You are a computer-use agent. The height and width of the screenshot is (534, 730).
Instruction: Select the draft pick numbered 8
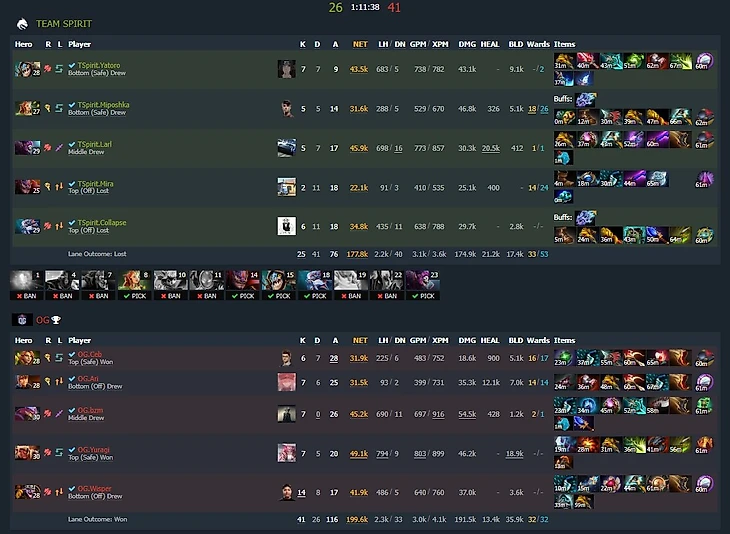pos(135,280)
